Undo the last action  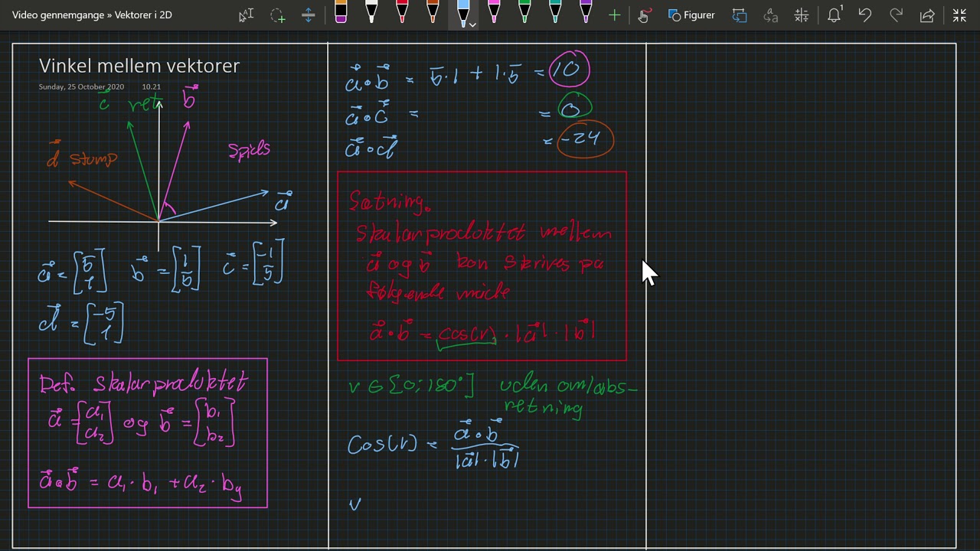tap(864, 15)
